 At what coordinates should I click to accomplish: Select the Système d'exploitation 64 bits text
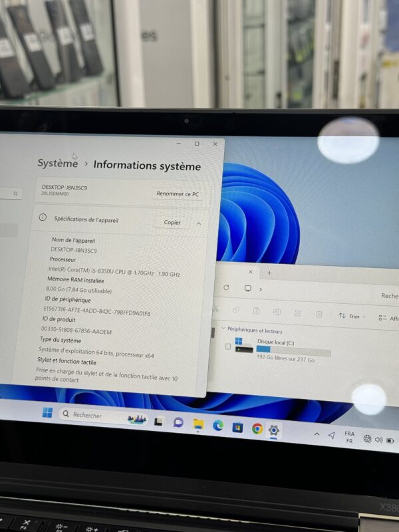[96, 352]
